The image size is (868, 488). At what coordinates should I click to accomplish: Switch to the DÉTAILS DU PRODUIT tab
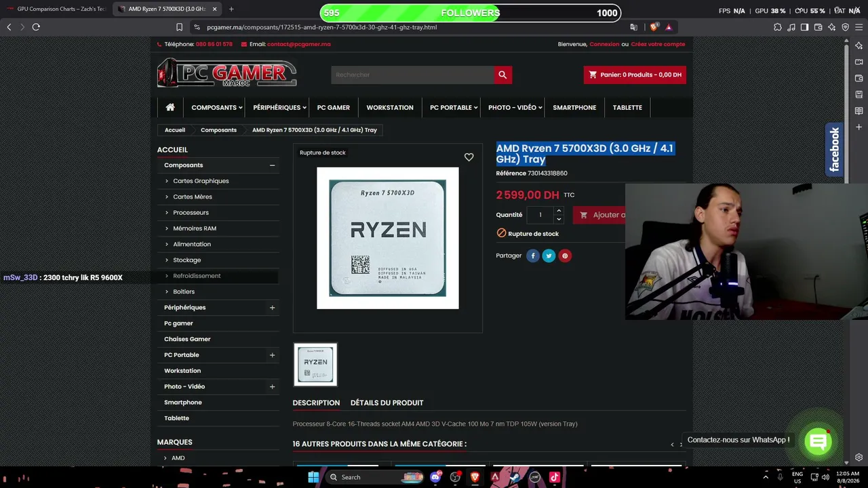point(387,403)
